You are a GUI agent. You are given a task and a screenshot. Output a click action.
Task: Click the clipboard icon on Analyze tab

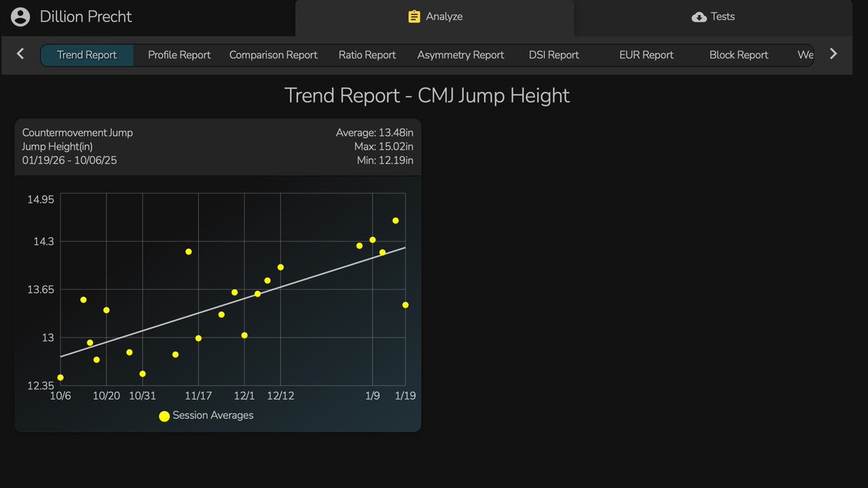coord(414,17)
